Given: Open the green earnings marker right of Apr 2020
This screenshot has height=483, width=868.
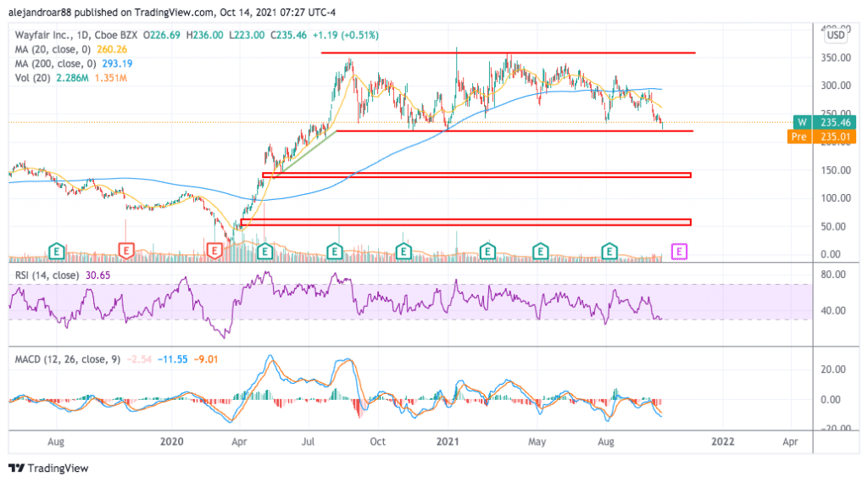Looking at the screenshot, I should coord(264,251).
